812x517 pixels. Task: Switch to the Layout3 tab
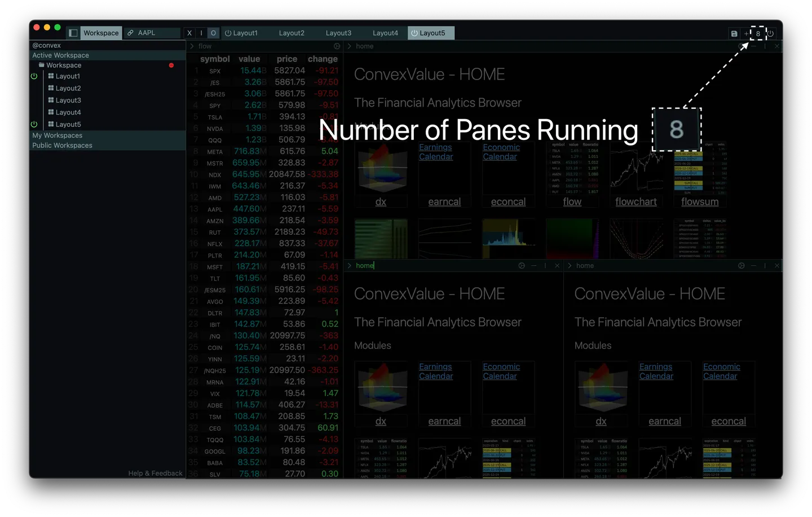[x=338, y=33]
